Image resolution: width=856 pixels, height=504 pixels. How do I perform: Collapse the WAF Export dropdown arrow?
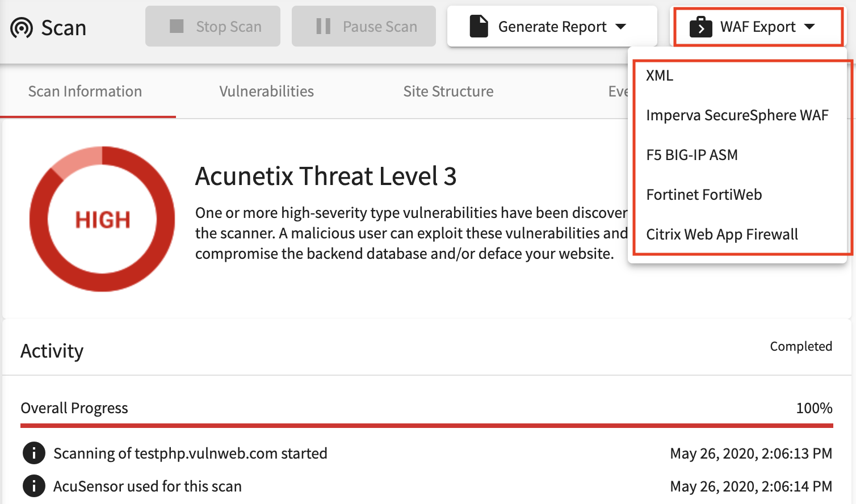click(810, 27)
